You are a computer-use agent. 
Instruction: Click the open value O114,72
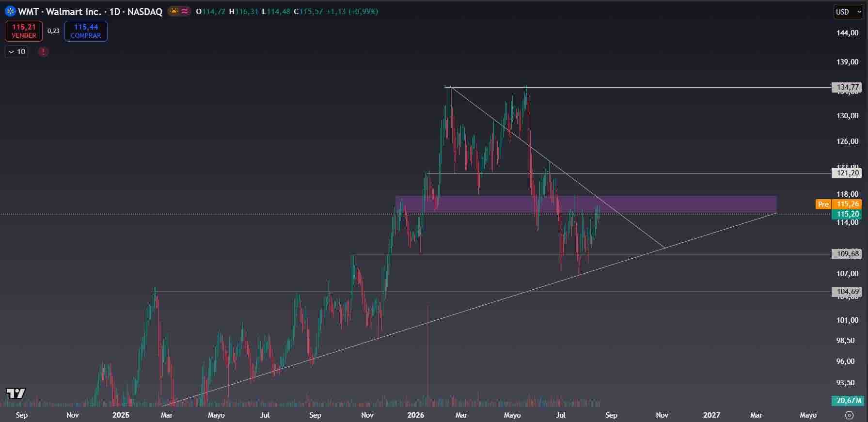click(211, 12)
